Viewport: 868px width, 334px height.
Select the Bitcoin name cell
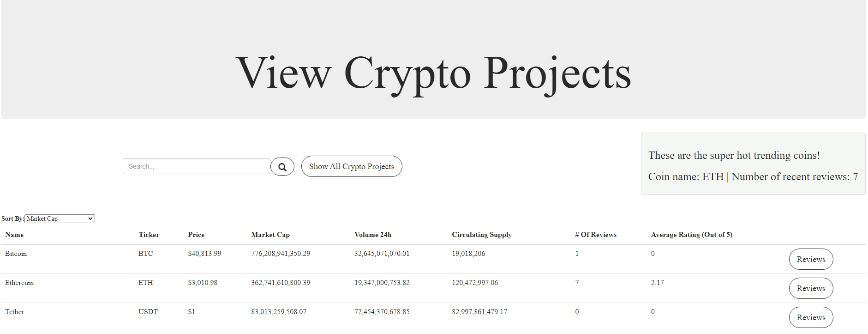(x=16, y=254)
